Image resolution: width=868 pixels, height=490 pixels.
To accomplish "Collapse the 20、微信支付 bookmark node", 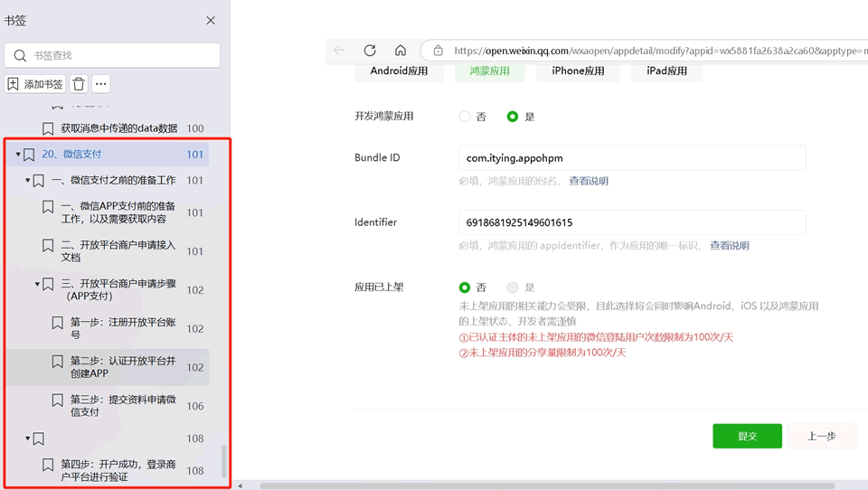I will [18, 155].
